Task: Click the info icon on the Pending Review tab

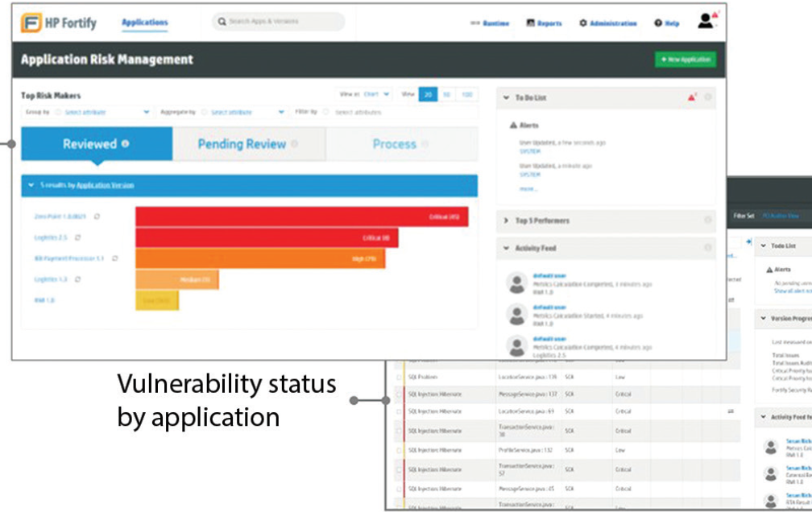Action: pyautogui.click(x=295, y=144)
